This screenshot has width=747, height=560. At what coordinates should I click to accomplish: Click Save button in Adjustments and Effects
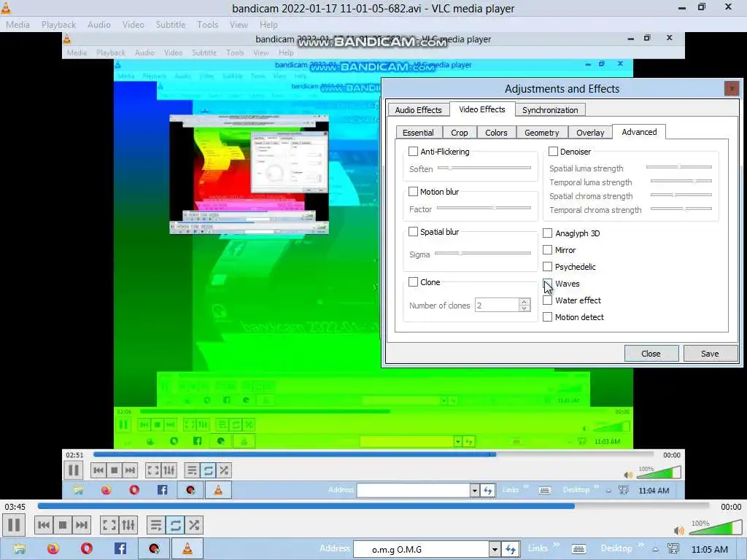tap(710, 354)
